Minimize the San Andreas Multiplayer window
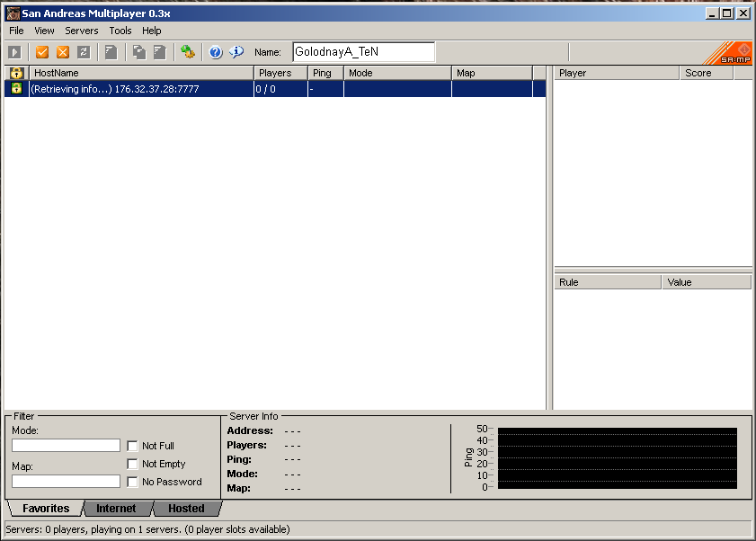Screen dimensions: 756x541 (x=712, y=13)
